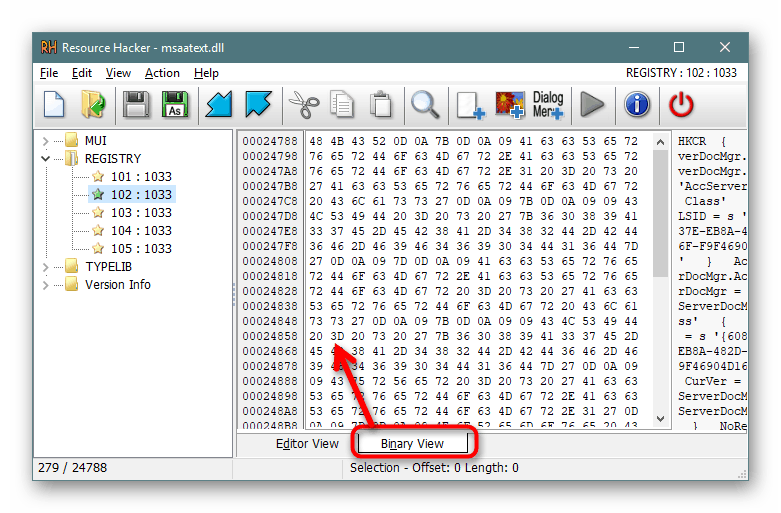Select resource 104 : 1033
781x513 pixels.
[x=141, y=231]
